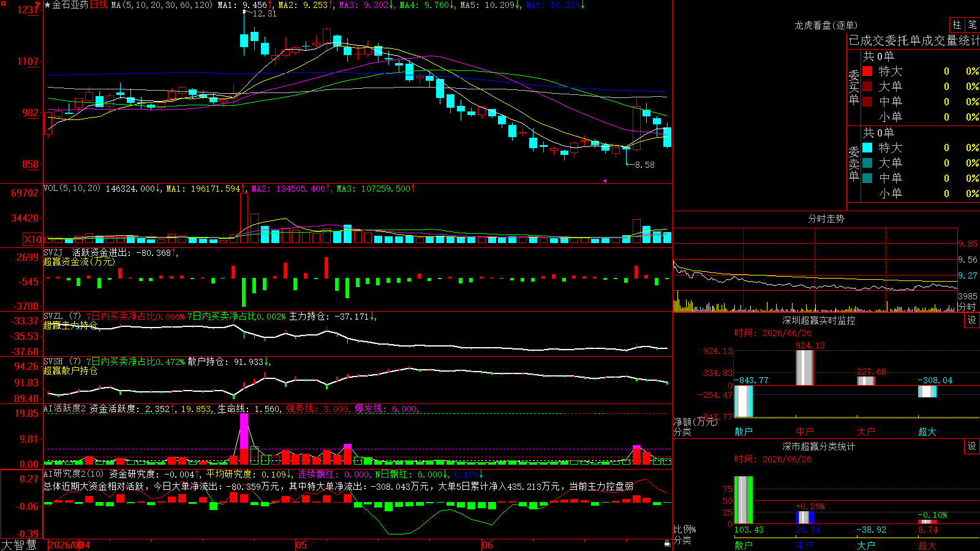Screen dimensions: 980x551
Task: Click the 深圳超赢实时监控 panel title
Action: pyautogui.click(x=819, y=320)
